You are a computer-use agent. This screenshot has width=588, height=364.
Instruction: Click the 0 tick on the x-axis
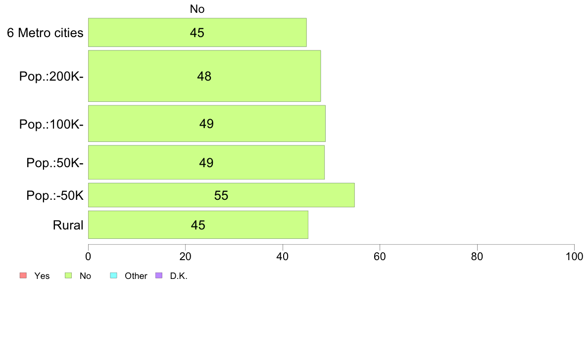[88, 256]
